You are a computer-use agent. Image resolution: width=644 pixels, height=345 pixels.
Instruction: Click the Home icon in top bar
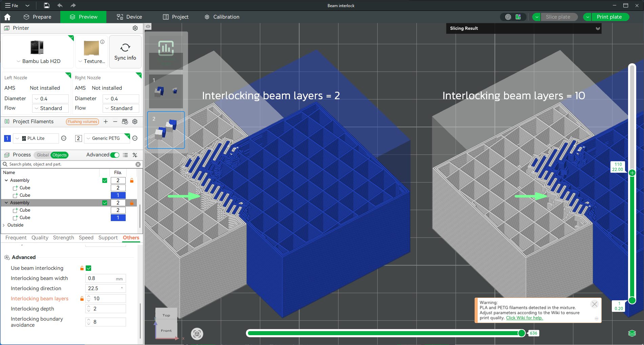pos(7,17)
